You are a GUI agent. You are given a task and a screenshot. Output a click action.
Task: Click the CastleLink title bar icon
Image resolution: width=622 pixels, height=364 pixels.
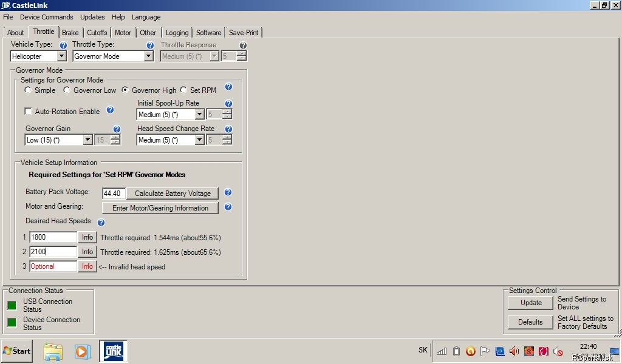pyautogui.click(x=5, y=5)
